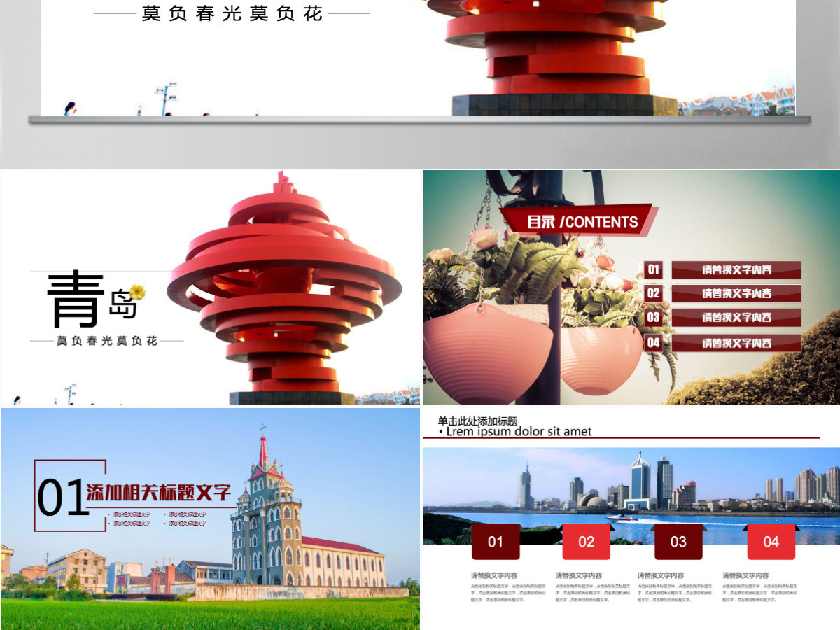Open the 目录 /CONTENTS slide thumbnail

coord(631,288)
